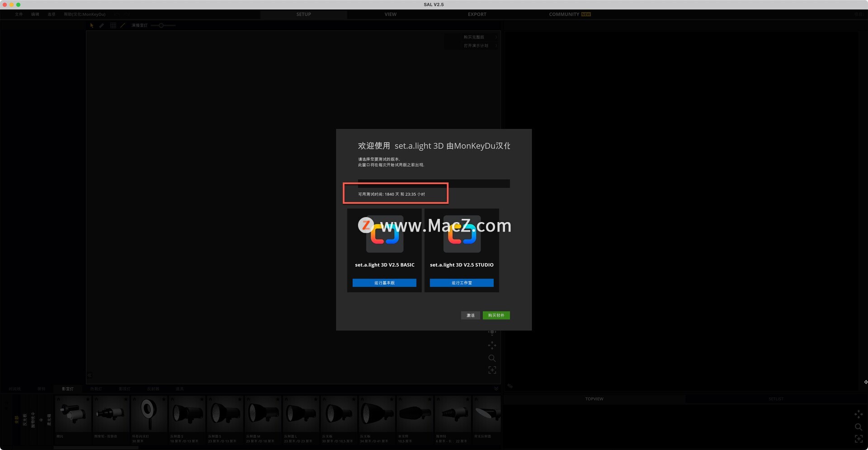Click the magnifier zoom icon in topview panel
868x450 pixels.
click(859, 427)
